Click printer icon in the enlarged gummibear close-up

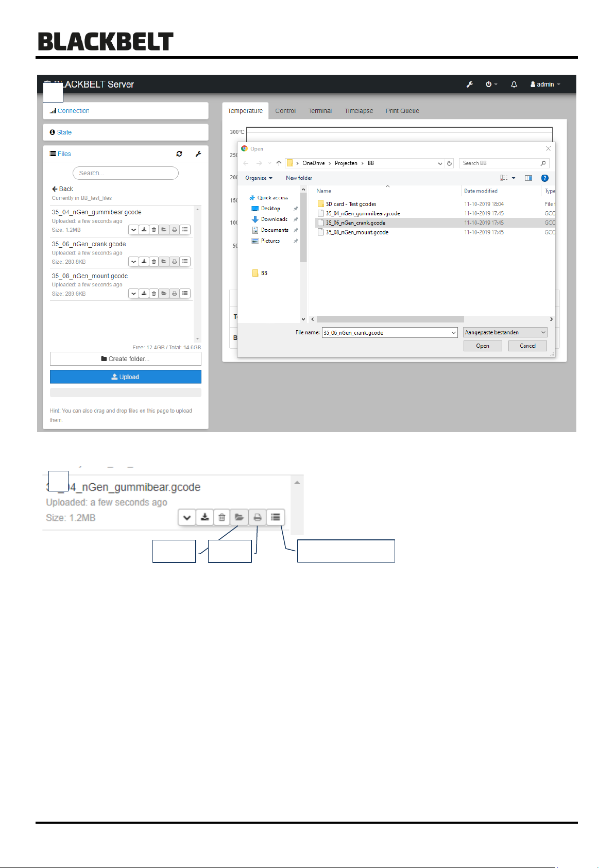258,517
